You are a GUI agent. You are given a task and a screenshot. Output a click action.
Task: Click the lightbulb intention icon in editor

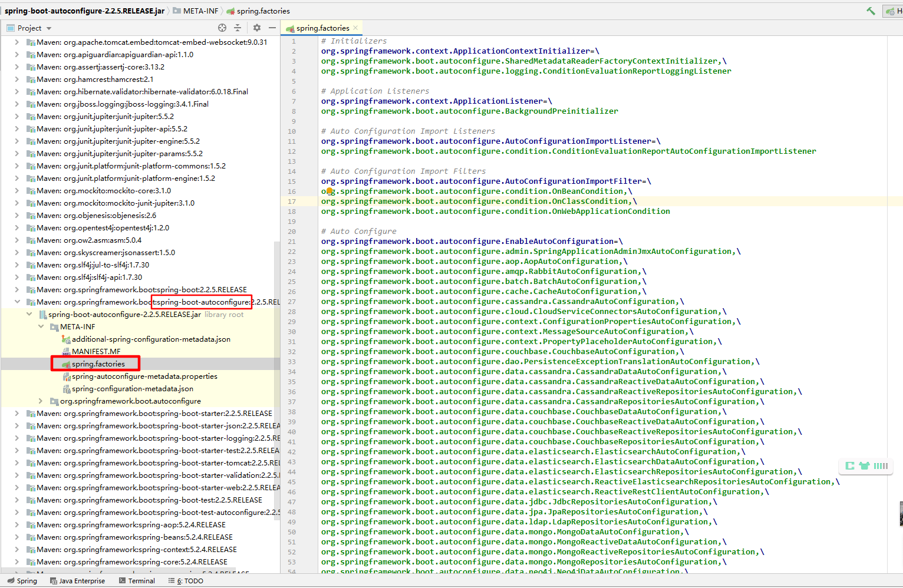click(x=329, y=191)
